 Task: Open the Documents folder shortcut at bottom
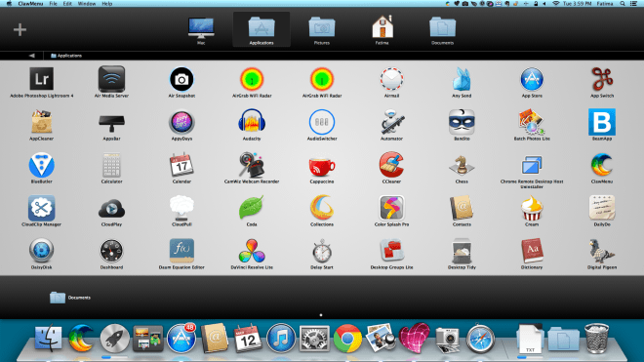click(70, 298)
